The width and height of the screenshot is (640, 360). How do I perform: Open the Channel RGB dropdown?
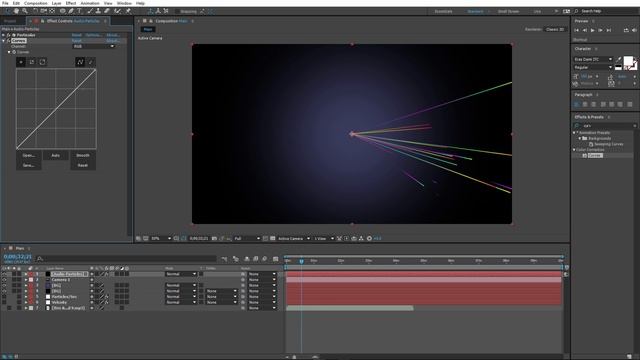click(94, 47)
